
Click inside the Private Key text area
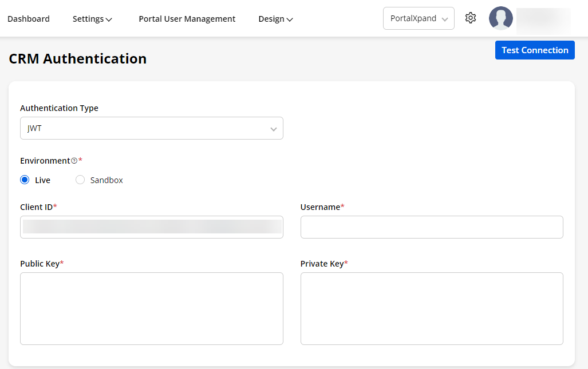click(432, 308)
